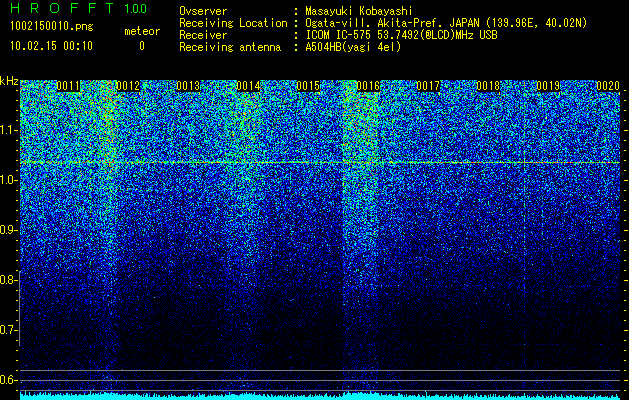Click the Ovserver label

pyautogui.click(x=203, y=11)
